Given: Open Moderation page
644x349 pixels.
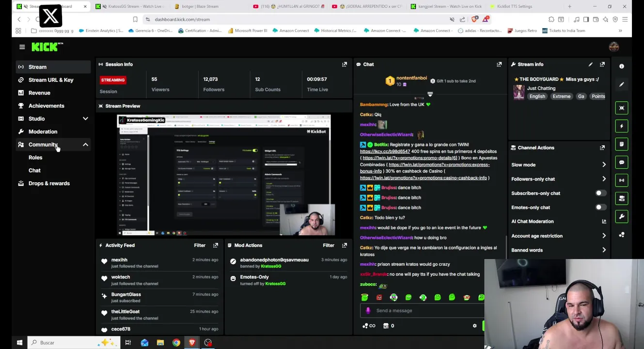Looking at the screenshot, I should click(x=53, y=131).
